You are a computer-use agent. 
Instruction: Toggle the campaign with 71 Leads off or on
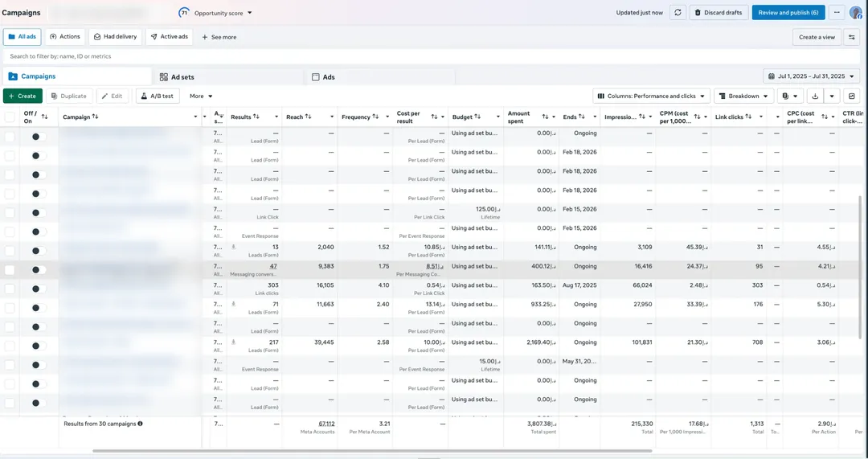(39, 308)
